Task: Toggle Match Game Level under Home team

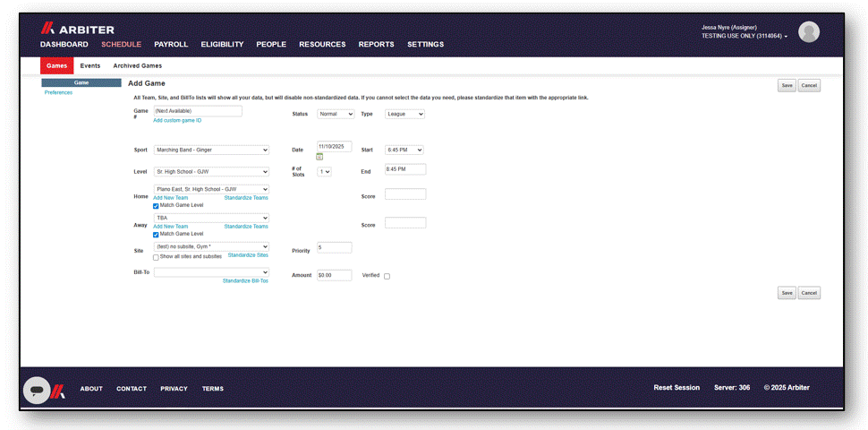Action: 156,205
